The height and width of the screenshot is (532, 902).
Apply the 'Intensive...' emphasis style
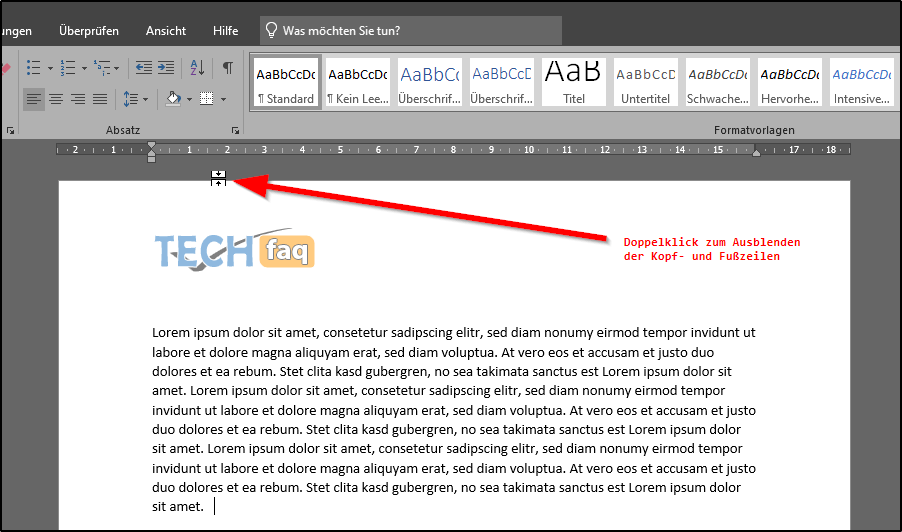[862, 82]
